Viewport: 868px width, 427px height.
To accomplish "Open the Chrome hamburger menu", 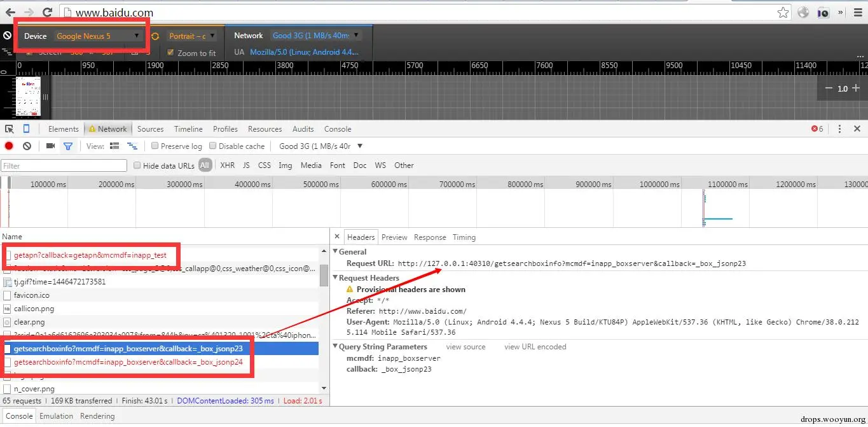I will pyautogui.click(x=857, y=12).
